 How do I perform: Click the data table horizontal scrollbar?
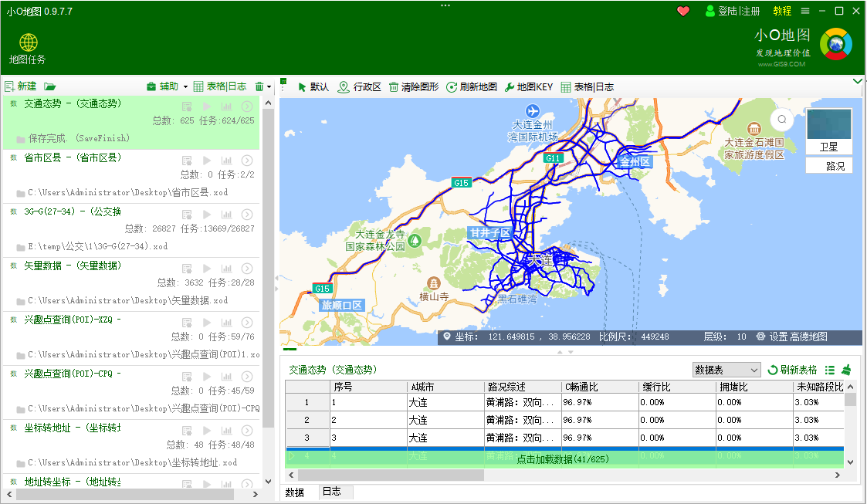click(x=391, y=475)
